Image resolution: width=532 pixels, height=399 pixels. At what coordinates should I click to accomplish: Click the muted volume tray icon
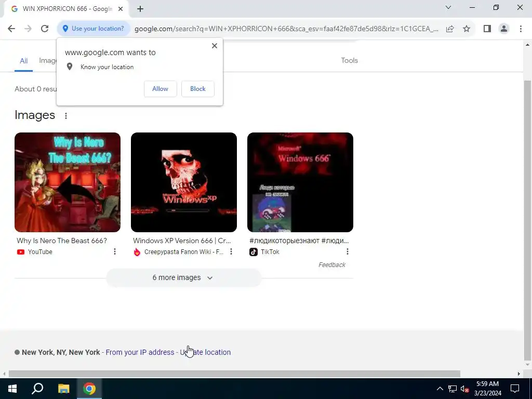tap(464, 389)
